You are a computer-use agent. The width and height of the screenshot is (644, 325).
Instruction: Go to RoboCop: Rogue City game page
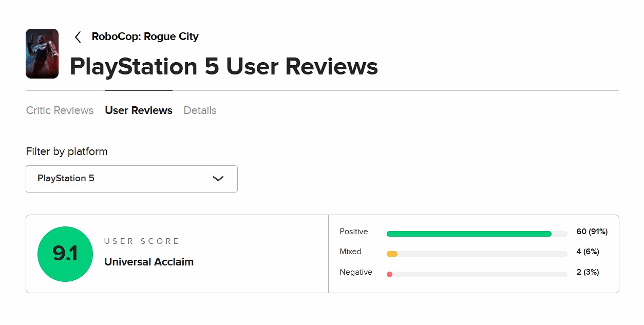coord(145,36)
